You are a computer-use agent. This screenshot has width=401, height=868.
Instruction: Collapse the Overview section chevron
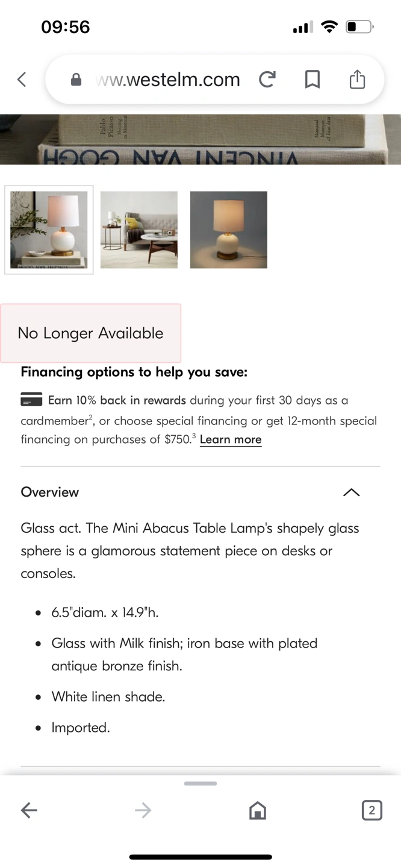click(x=351, y=492)
